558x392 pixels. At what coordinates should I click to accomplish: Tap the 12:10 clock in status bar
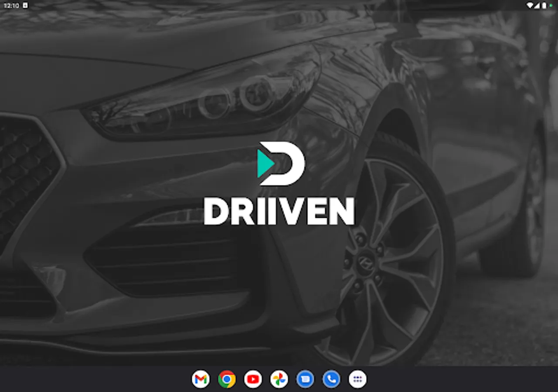click(11, 5)
